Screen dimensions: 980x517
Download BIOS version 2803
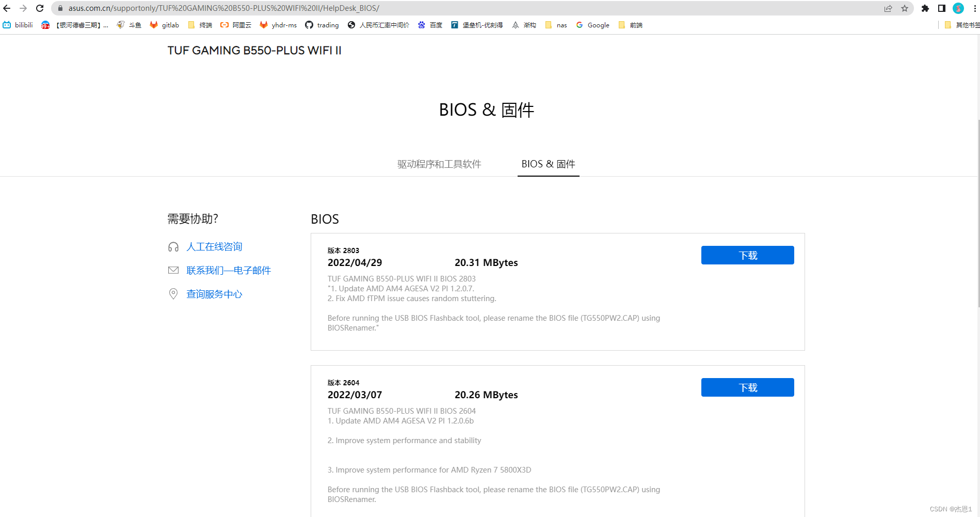pyautogui.click(x=747, y=255)
